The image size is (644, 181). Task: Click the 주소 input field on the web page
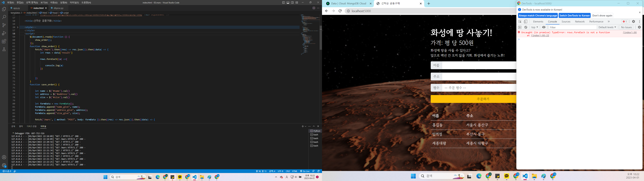(x=479, y=76)
